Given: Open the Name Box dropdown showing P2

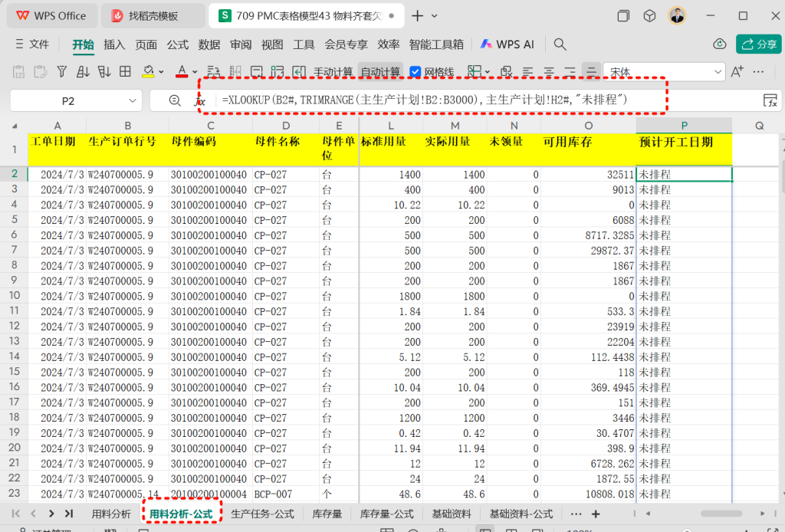Looking at the screenshot, I should coord(132,100).
